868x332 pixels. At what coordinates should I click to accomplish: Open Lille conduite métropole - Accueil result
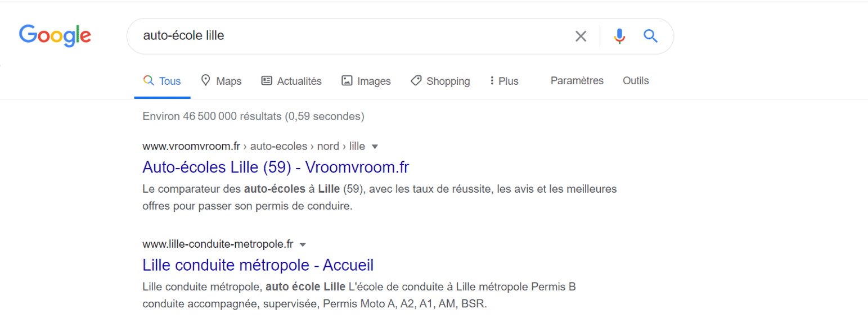pos(258,265)
